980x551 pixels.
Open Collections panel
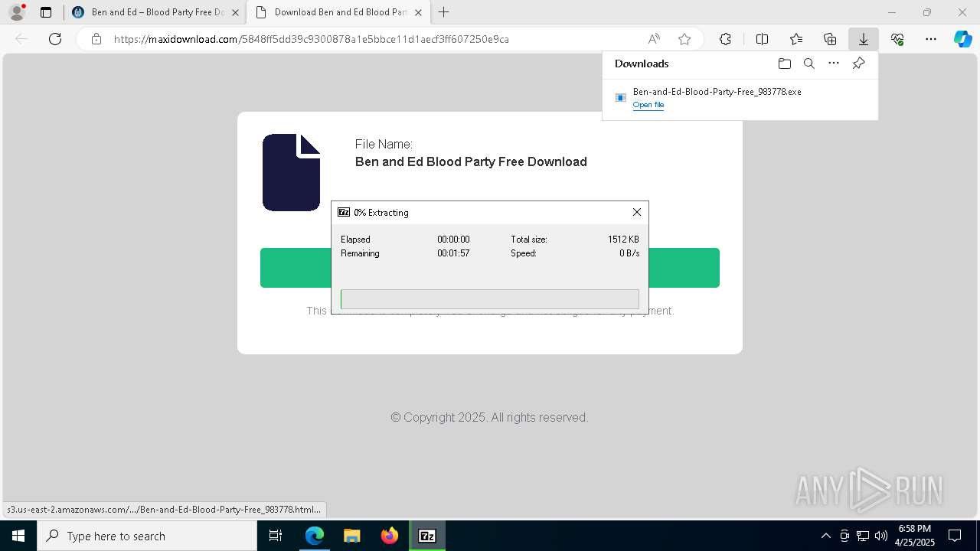pos(830,39)
